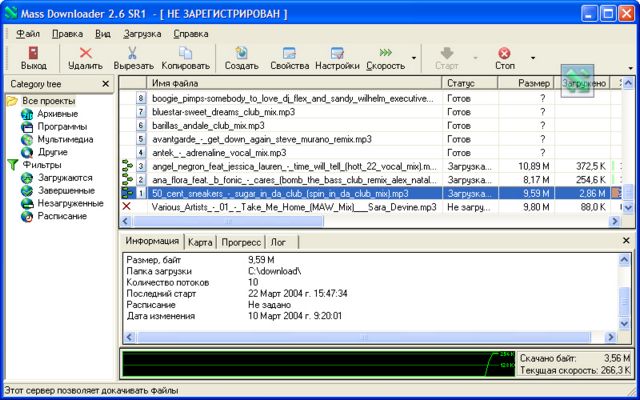Click the Старт download arrow icon
This screenshot has width=640, height=400.
coord(447,53)
